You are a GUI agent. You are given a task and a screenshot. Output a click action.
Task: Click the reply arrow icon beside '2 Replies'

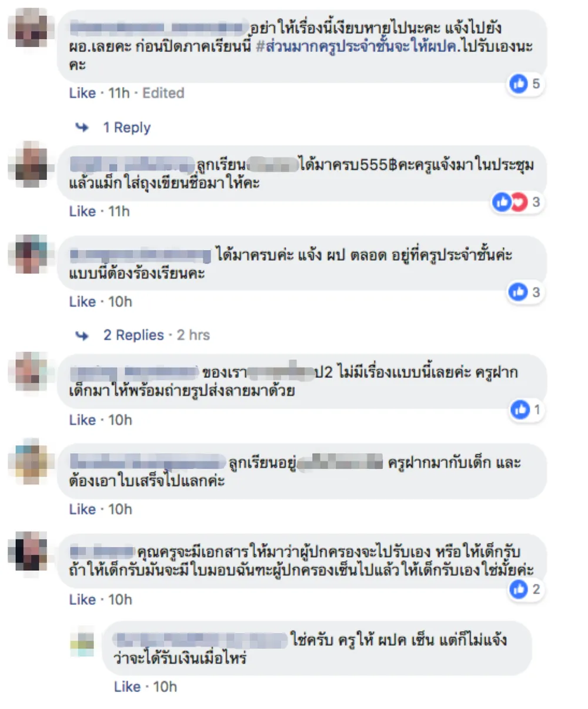(x=82, y=335)
